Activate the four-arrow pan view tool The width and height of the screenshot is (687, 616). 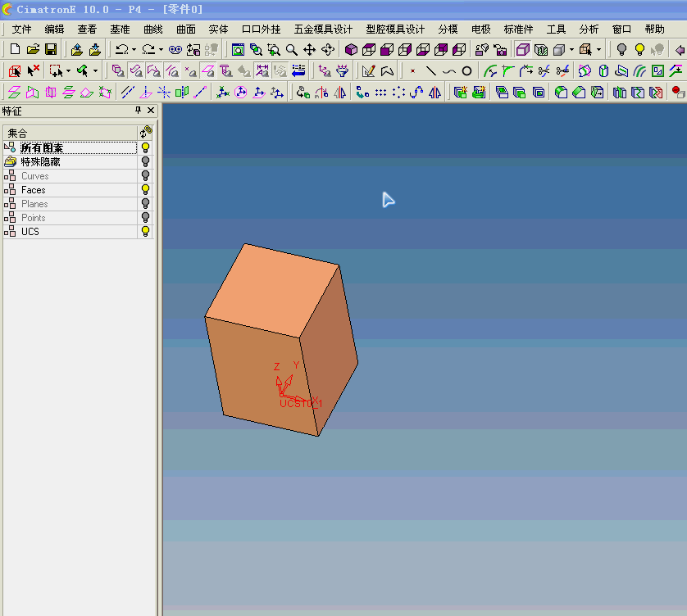click(309, 49)
